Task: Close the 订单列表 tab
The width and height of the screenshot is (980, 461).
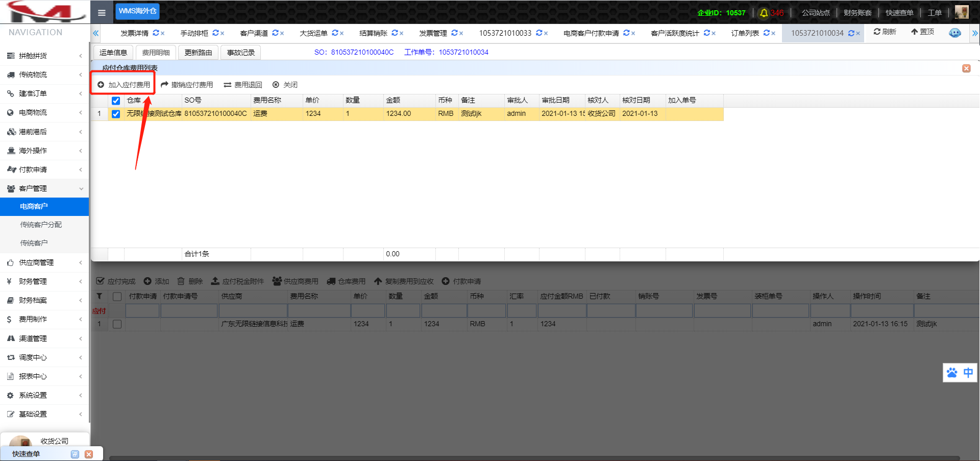Action: 773,34
